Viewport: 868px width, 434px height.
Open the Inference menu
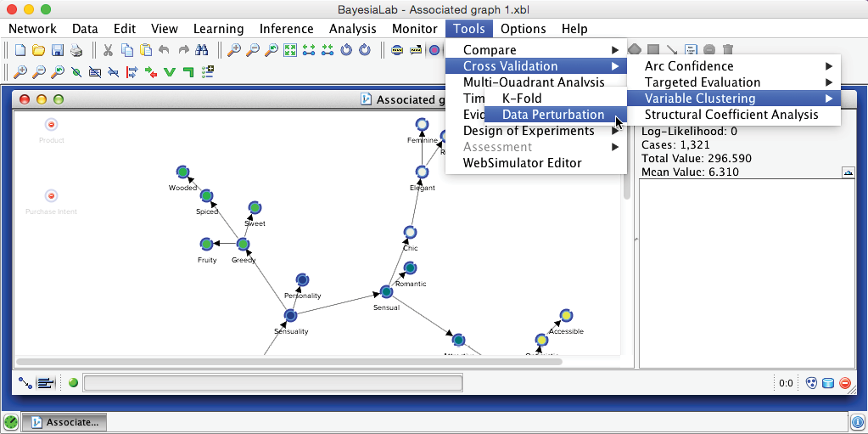coord(286,29)
